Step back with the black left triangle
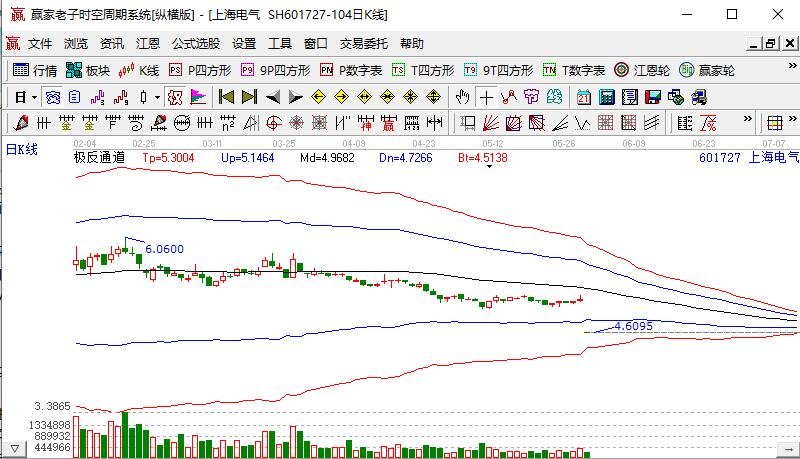 [x=273, y=97]
